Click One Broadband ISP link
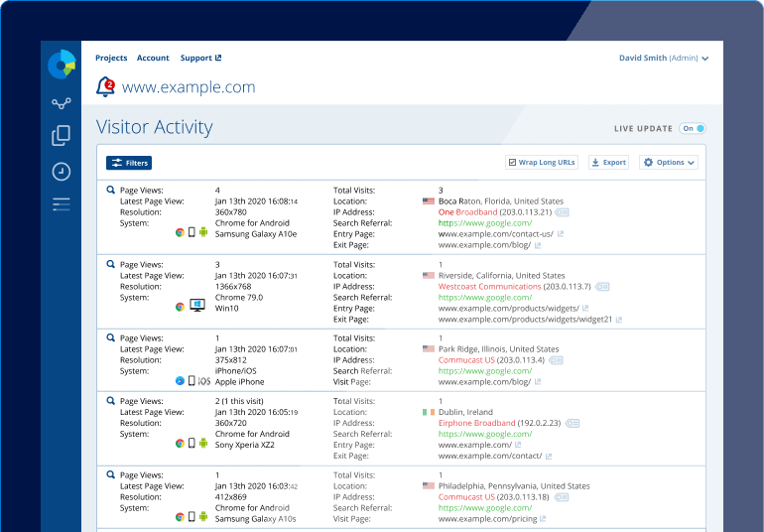Image resolution: width=764 pixels, height=532 pixels. (x=467, y=212)
